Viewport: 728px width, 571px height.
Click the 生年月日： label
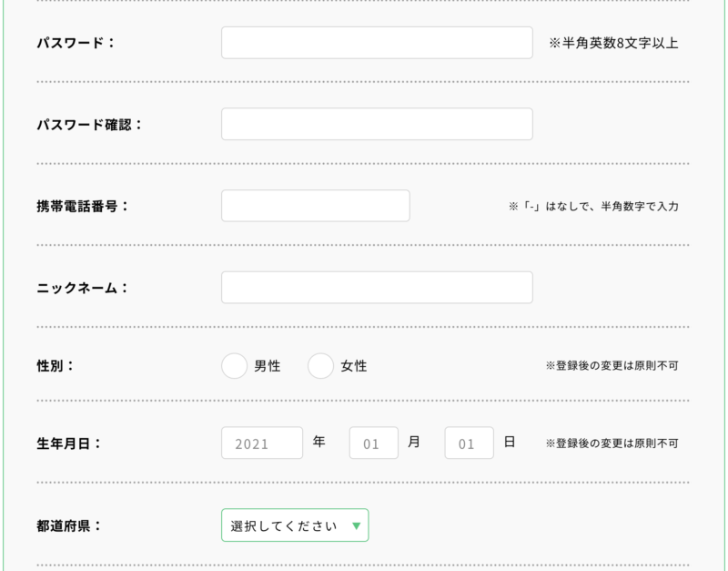coord(69,444)
